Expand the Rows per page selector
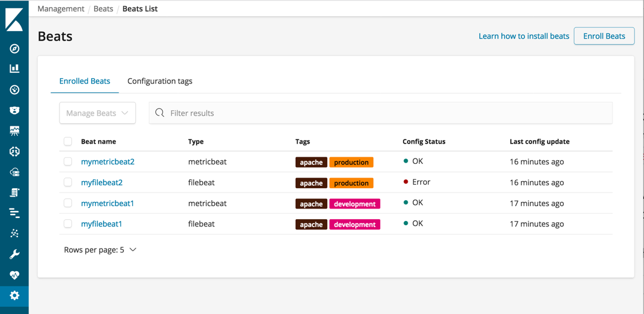This screenshot has width=644, height=314. tap(100, 250)
